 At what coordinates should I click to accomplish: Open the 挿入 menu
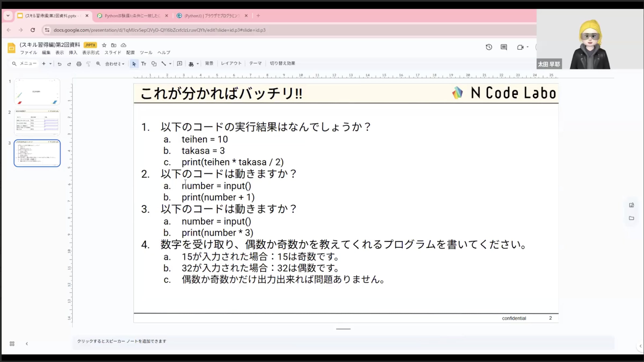pos(73,53)
